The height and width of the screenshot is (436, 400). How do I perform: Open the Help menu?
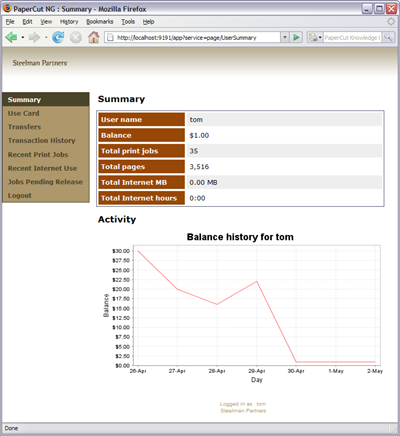click(148, 22)
